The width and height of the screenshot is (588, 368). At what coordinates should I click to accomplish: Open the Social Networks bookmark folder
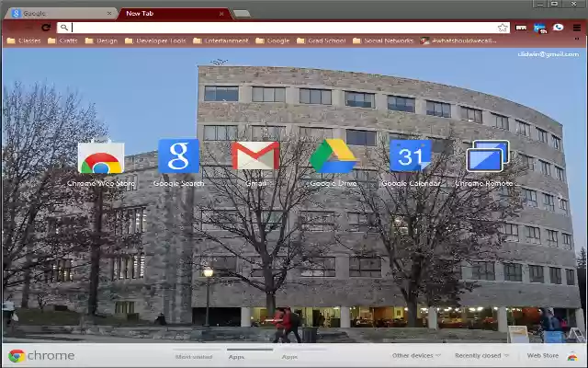pos(383,40)
